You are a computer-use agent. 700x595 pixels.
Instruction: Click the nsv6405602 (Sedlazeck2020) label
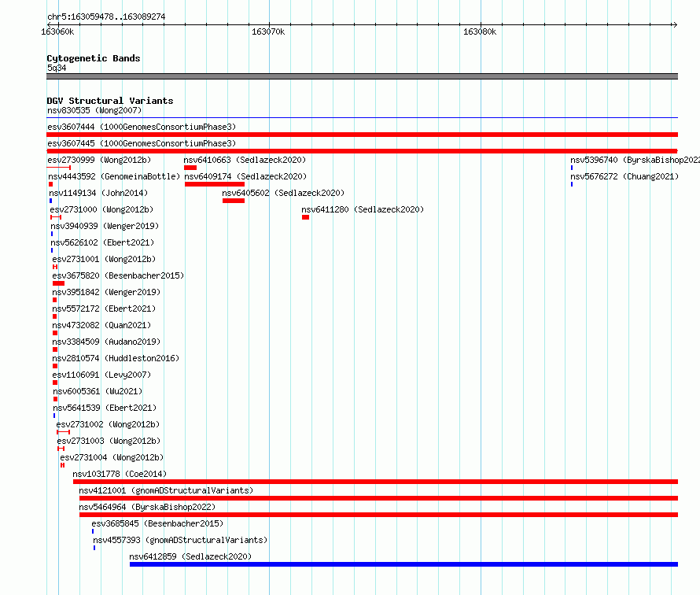(283, 193)
